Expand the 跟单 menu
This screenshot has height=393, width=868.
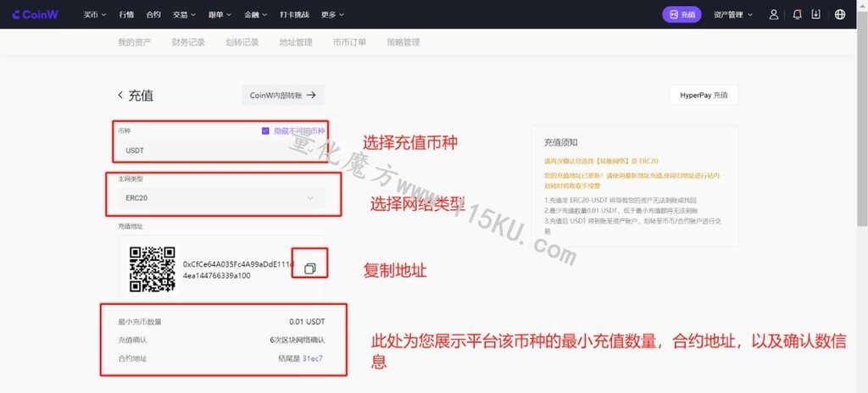point(220,14)
